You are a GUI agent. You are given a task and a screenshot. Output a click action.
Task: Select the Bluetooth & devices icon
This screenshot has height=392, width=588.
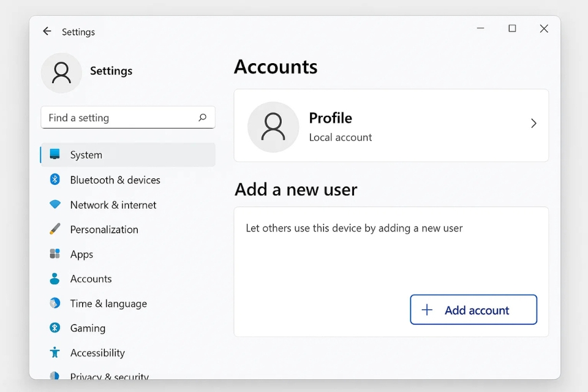pos(55,179)
